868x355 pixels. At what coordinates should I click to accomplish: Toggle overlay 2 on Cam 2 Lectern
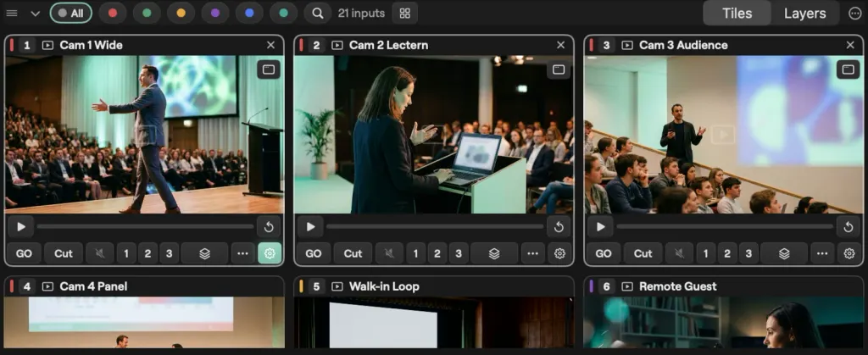pyautogui.click(x=437, y=253)
